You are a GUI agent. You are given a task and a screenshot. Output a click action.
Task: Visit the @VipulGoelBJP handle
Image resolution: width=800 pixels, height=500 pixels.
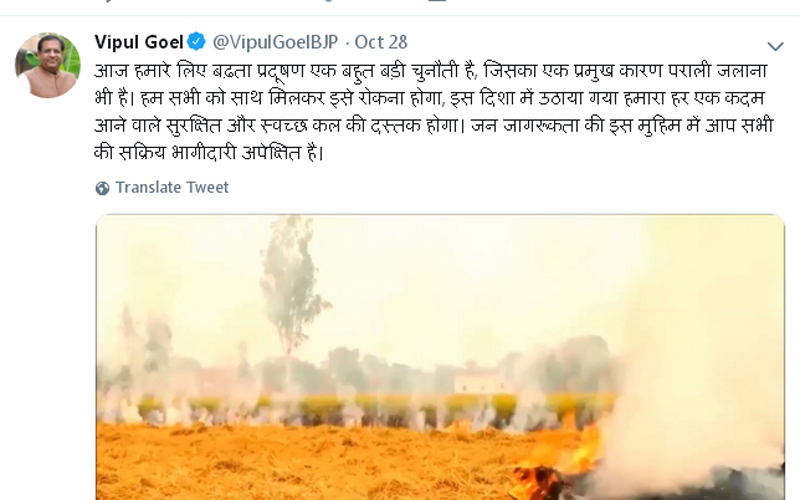point(275,42)
